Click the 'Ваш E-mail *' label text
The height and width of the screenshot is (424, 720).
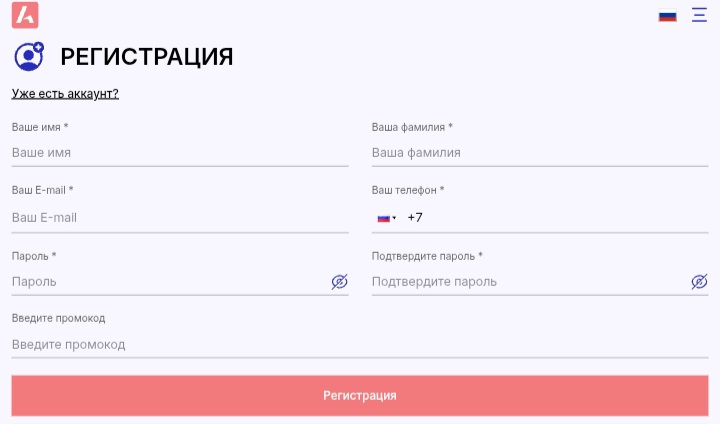43,190
